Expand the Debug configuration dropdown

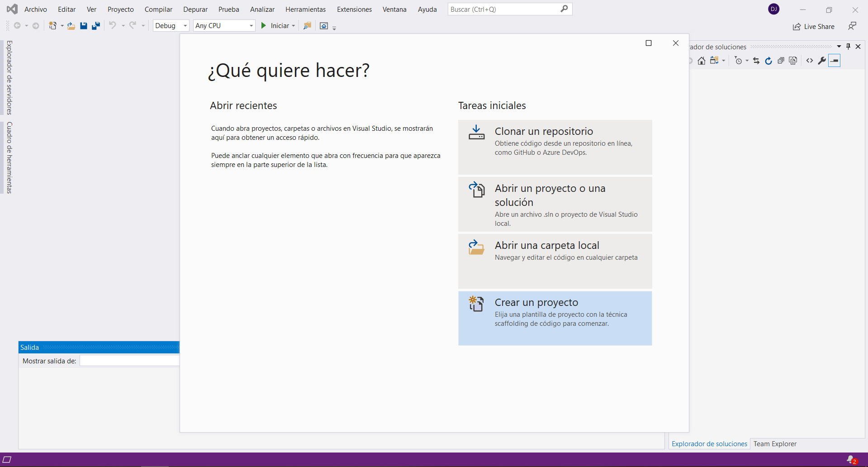tap(185, 26)
